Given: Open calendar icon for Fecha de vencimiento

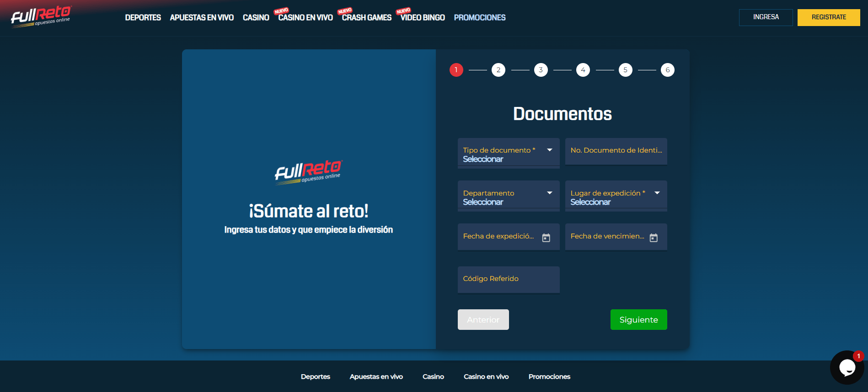Looking at the screenshot, I should click(x=654, y=238).
